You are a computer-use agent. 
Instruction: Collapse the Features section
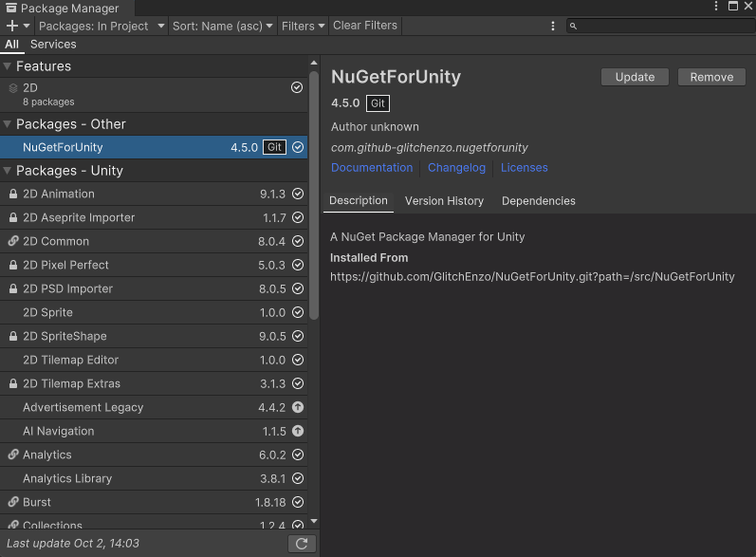(x=8, y=66)
